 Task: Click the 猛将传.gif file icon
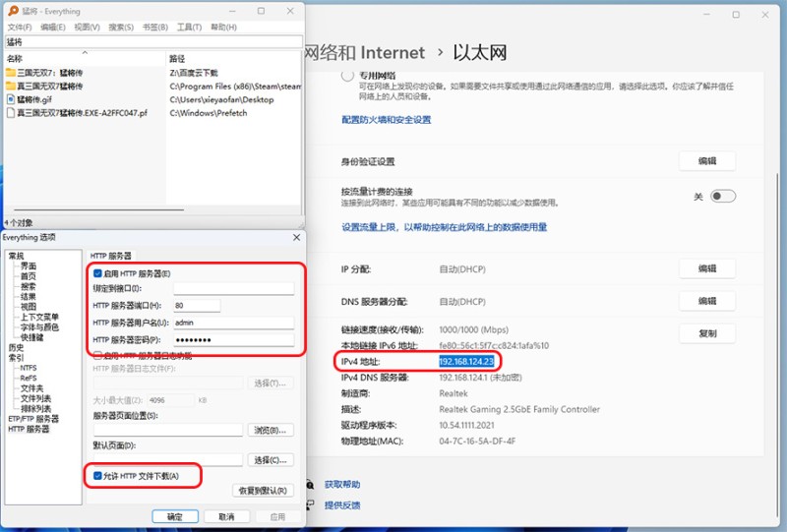point(10,100)
